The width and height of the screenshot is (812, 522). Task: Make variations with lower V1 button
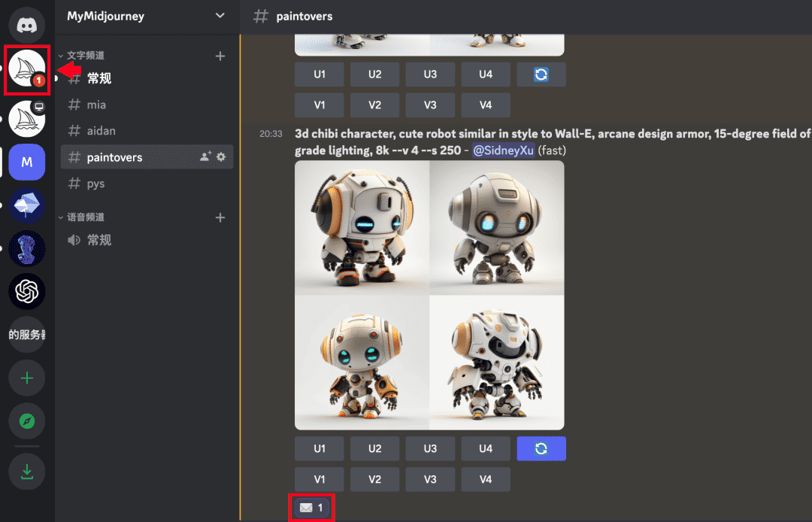320,479
